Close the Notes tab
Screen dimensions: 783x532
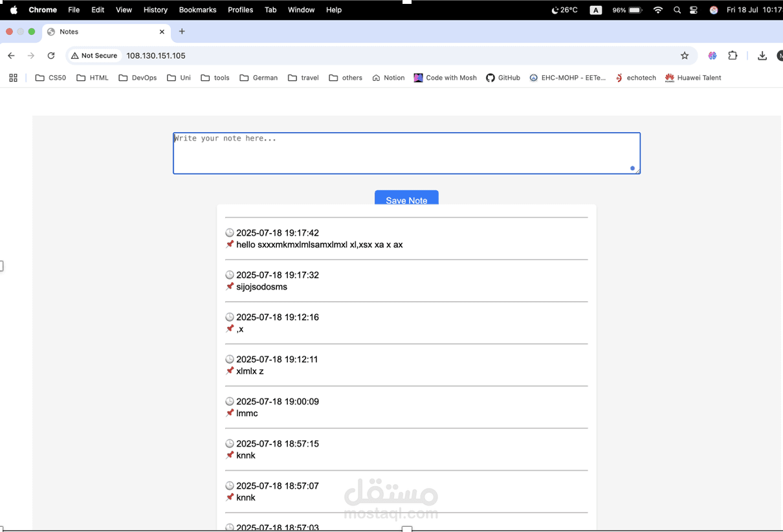click(162, 32)
